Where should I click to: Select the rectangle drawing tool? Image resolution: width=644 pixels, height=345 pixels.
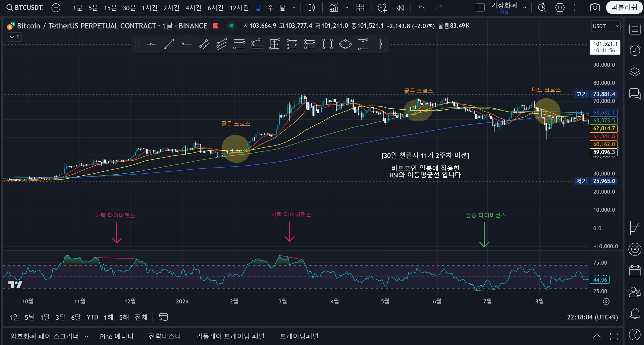tap(327, 44)
